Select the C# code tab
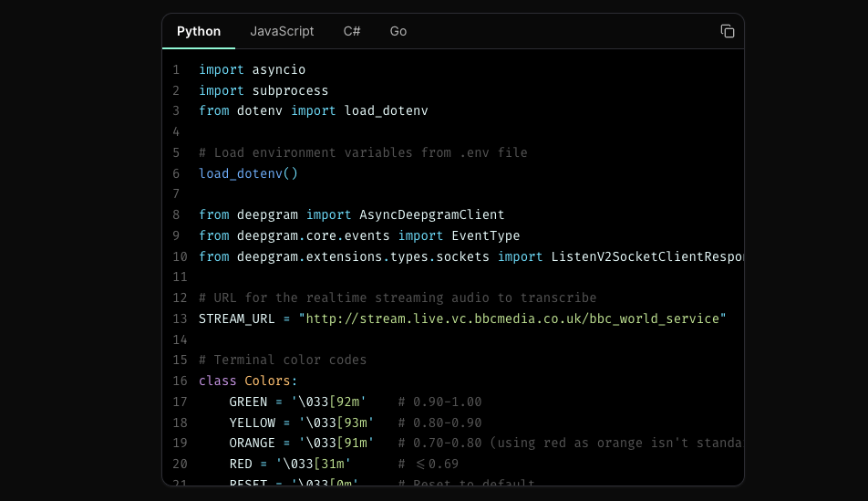Screen dimensions: 868x501 352,31
